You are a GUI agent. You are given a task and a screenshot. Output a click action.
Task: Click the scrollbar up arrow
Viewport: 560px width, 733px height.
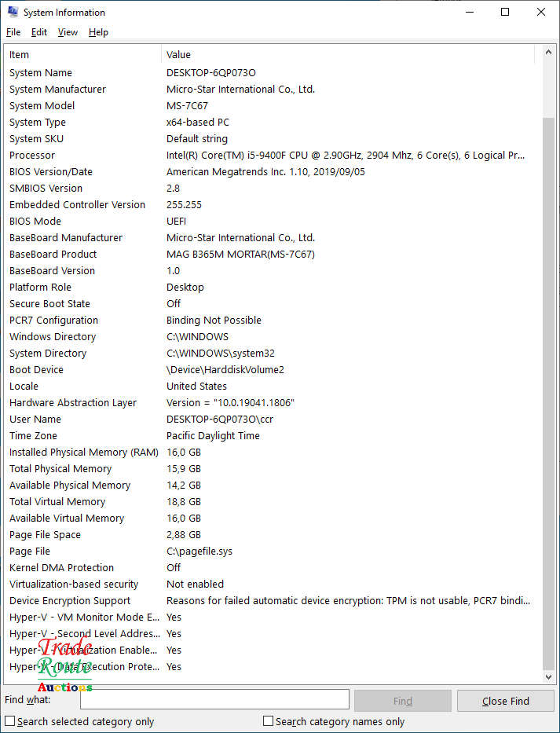pyautogui.click(x=548, y=53)
